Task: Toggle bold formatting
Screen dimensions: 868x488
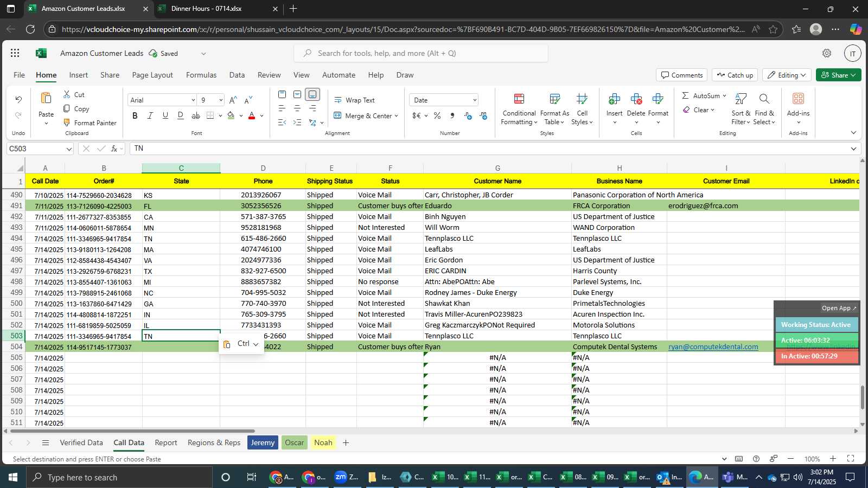Action: (135, 115)
